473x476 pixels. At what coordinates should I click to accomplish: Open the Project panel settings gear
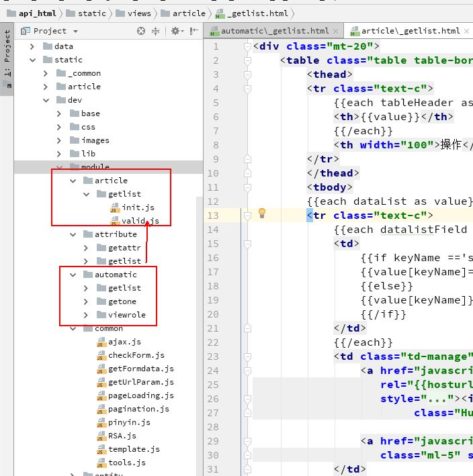point(175,31)
